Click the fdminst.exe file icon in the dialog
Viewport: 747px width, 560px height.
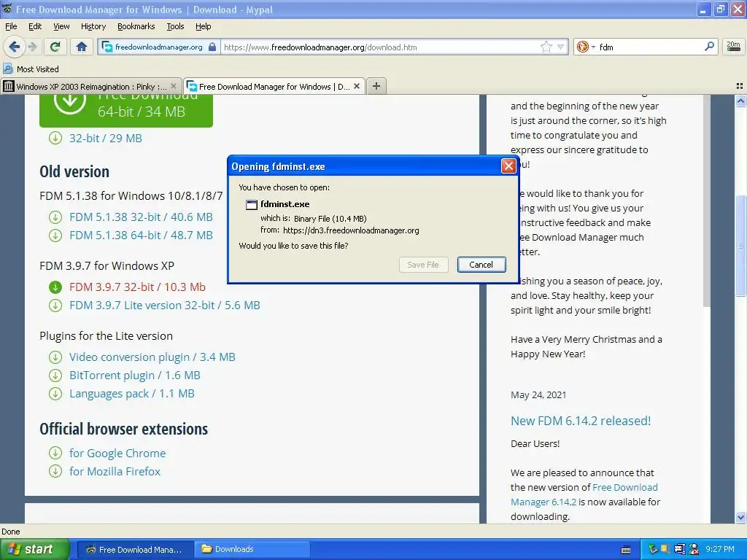coord(251,205)
